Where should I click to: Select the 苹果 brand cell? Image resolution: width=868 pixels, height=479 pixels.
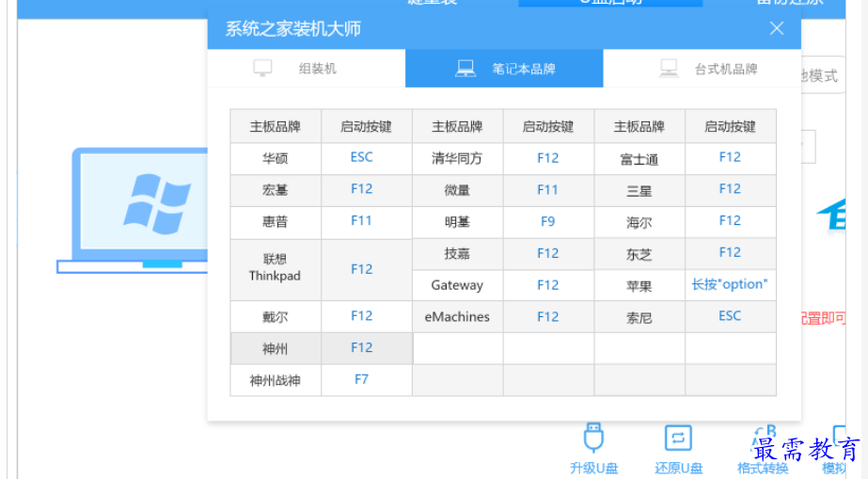click(639, 286)
